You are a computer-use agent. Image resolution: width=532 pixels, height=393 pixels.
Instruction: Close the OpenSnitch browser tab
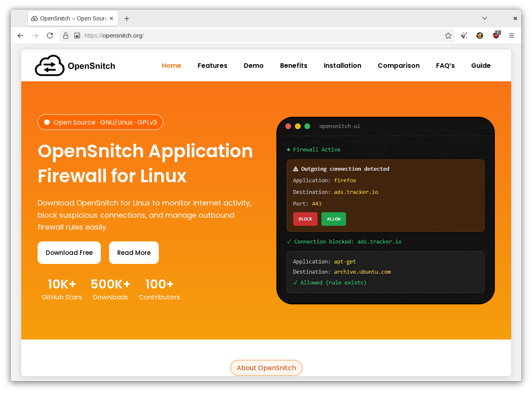click(x=111, y=18)
